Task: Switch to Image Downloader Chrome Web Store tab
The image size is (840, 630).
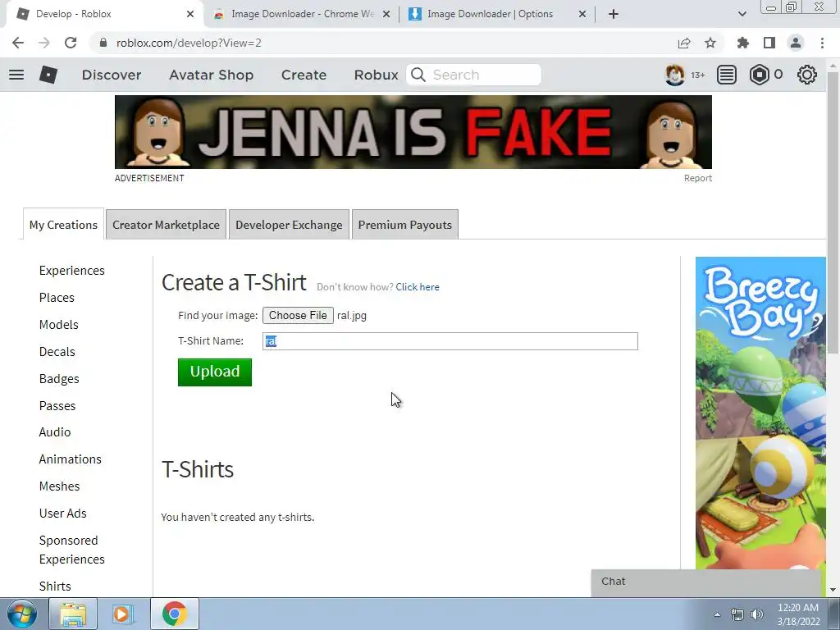Action: 302,14
